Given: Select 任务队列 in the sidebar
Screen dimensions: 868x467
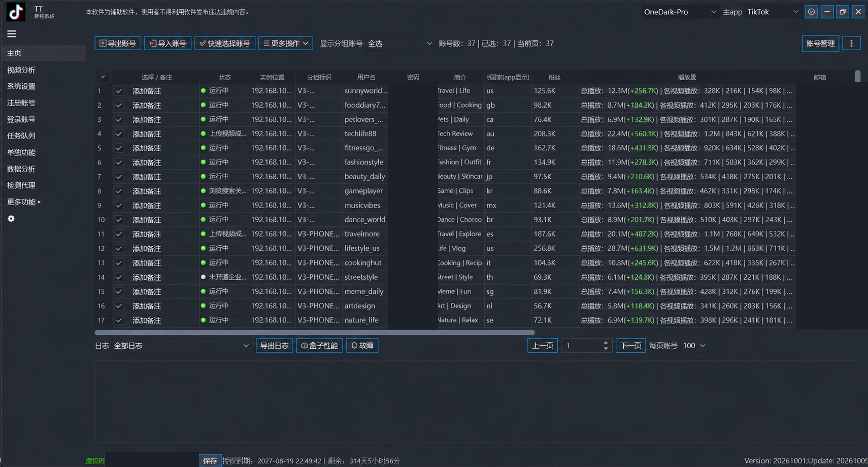Looking at the screenshot, I should pos(21,136).
